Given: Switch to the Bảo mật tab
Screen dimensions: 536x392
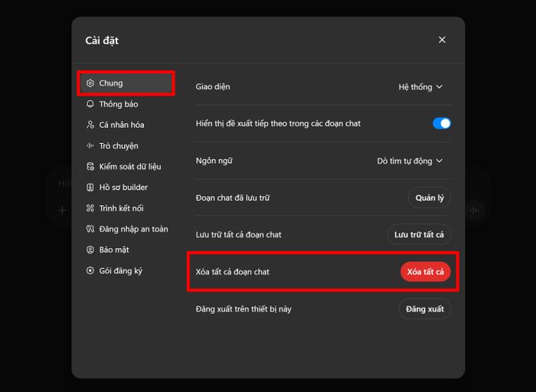Looking at the screenshot, I should [x=113, y=250].
